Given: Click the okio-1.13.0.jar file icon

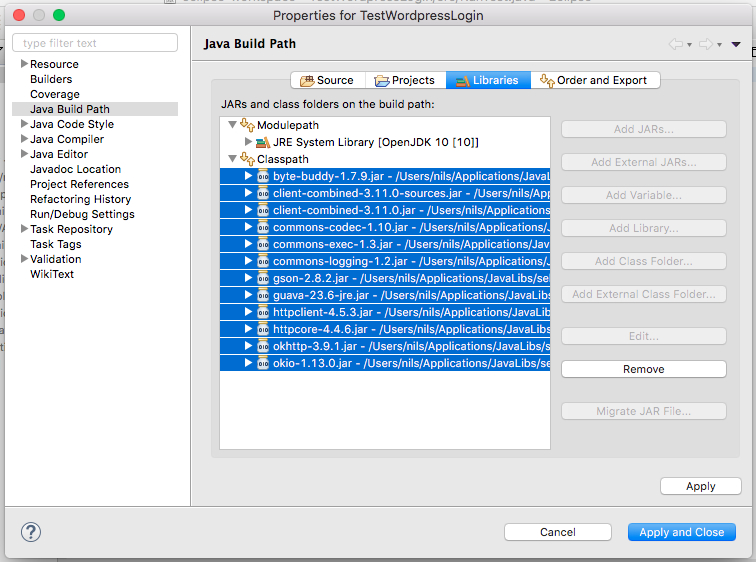Looking at the screenshot, I should point(263,363).
